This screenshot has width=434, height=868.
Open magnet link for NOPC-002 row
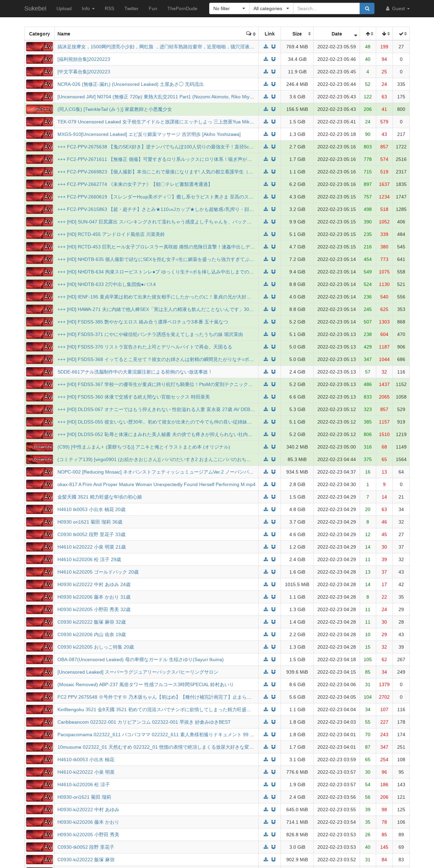click(x=273, y=472)
